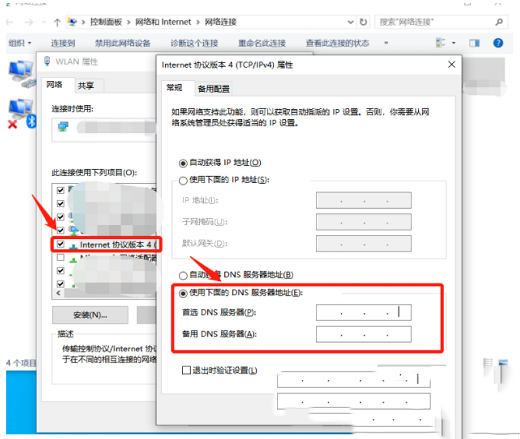520x439 pixels.
Task: Select the disconnected Bluetooth network adapter icon
Action: 22,114
